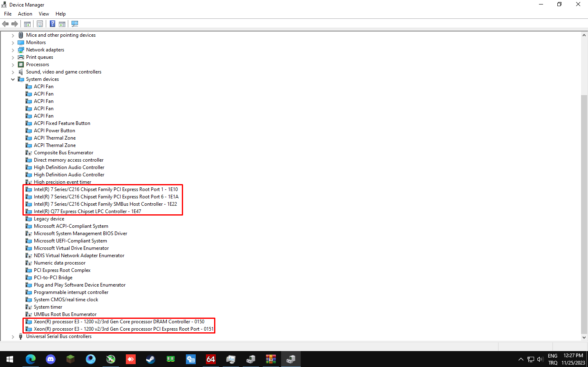
Task: Select Microsoft Virtual Drive Enumerator
Action: [72, 248]
